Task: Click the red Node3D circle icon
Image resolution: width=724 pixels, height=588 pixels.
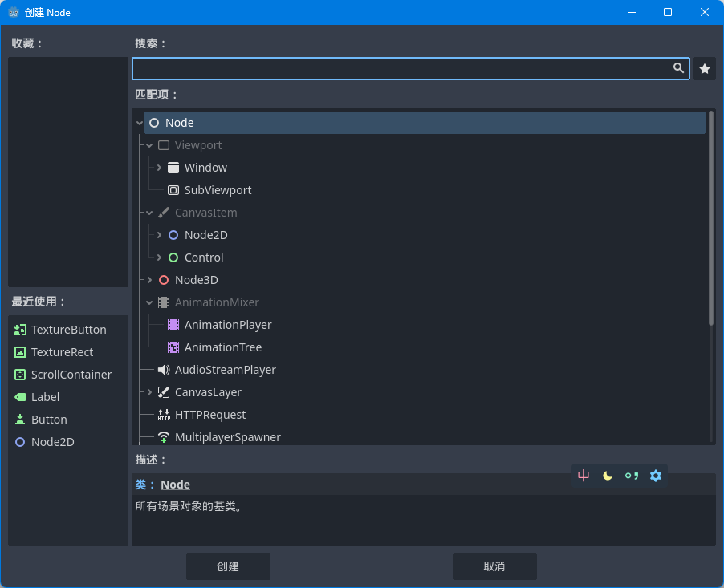Action: click(x=164, y=280)
